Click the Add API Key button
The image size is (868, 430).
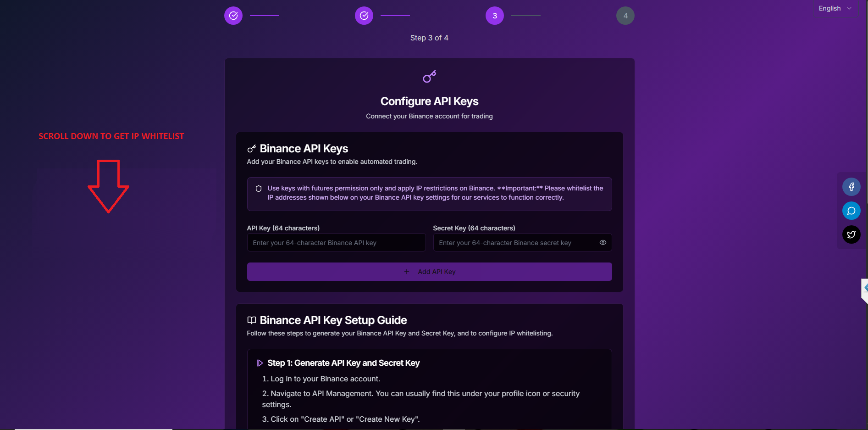[x=429, y=272]
